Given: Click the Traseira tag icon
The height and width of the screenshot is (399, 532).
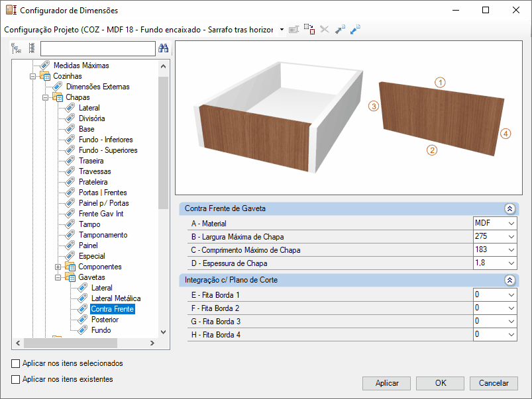Looking at the screenshot, I should pyautogui.click(x=70, y=160).
